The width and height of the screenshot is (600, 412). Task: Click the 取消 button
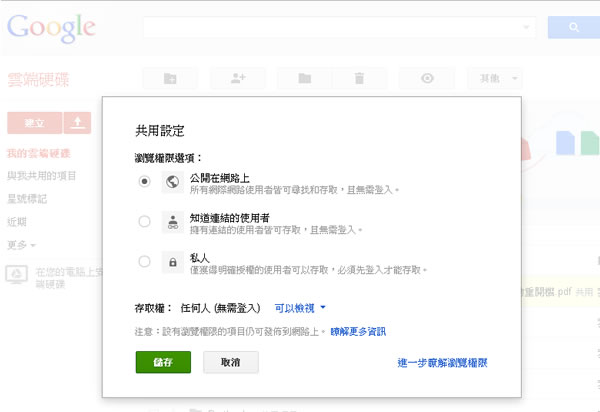231,362
